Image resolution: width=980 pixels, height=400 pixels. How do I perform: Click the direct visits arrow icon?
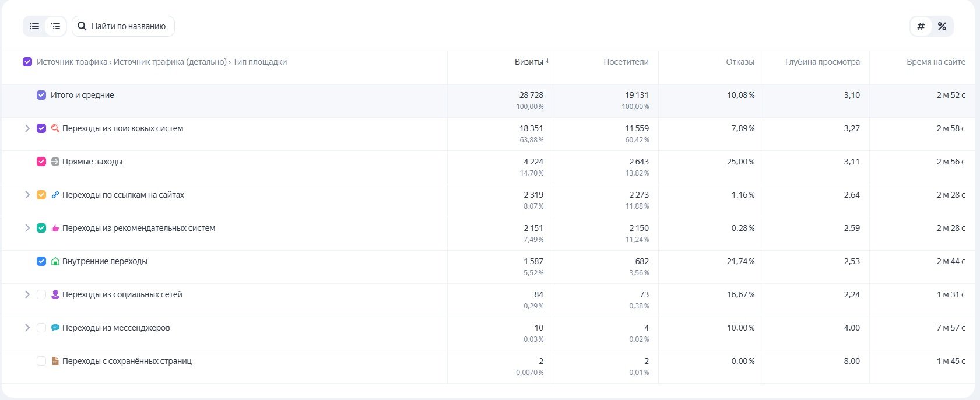pos(55,162)
